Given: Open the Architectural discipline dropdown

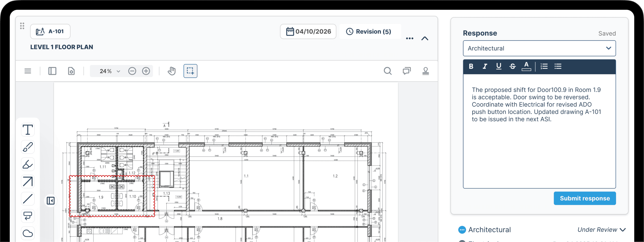Looking at the screenshot, I should coord(539,48).
